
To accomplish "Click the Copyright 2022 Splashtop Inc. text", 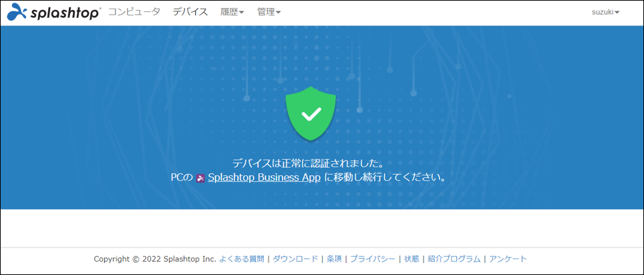I will coord(155,259).
